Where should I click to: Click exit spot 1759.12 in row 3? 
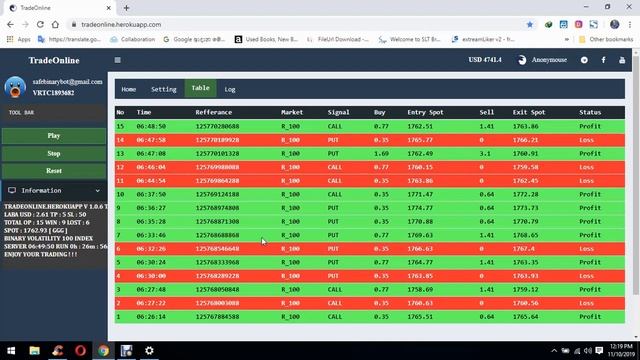pyautogui.click(x=525, y=289)
